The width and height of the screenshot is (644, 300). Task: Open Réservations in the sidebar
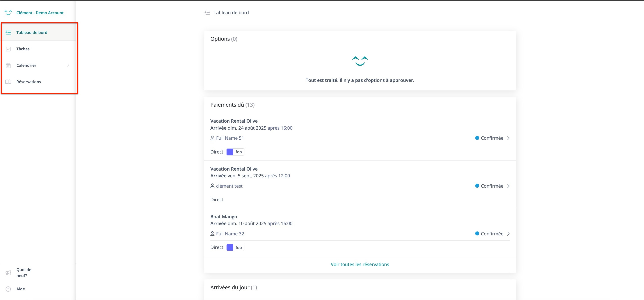point(28,82)
